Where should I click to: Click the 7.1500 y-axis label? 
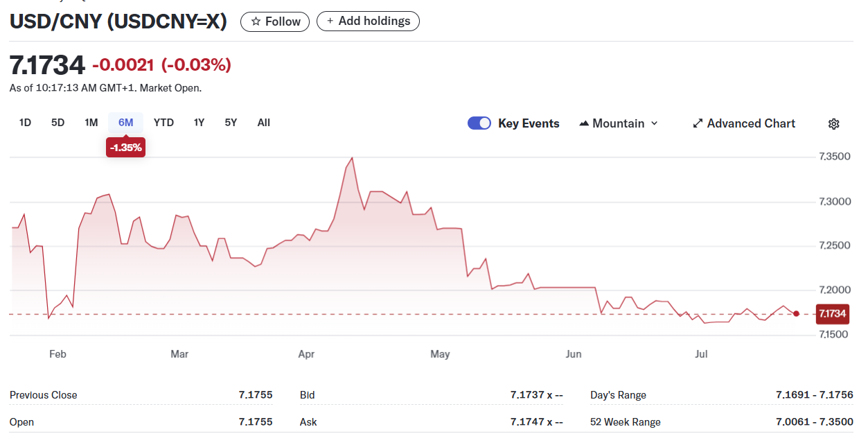pos(835,335)
